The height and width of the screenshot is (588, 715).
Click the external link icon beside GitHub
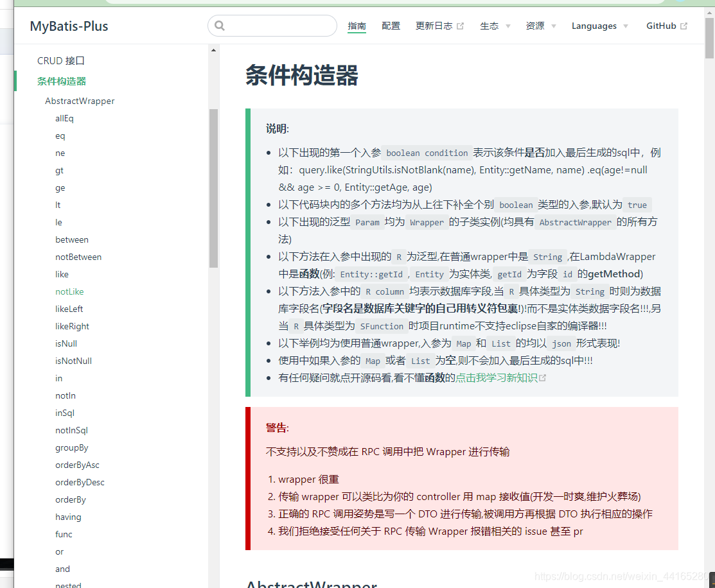[x=684, y=26]
